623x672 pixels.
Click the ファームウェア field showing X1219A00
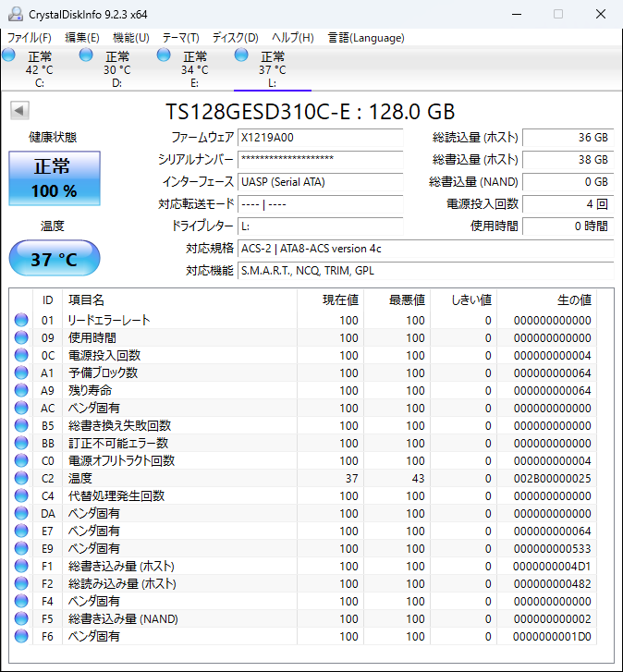pos(320,137)
